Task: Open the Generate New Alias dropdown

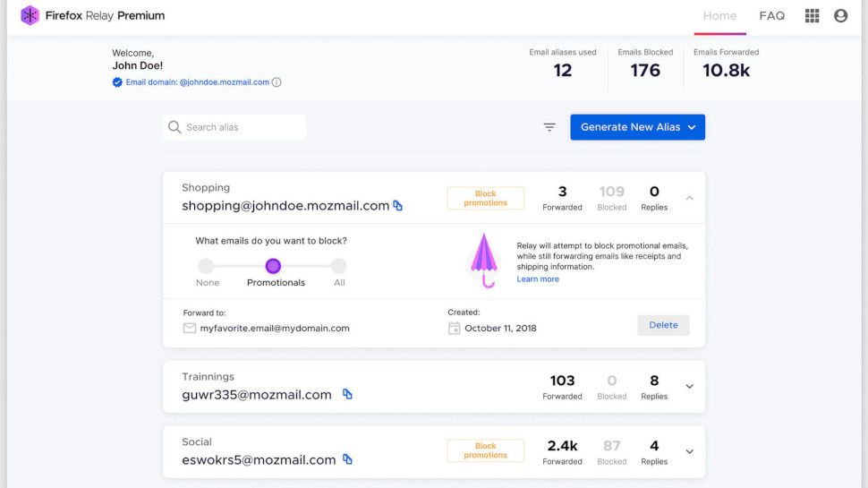Action: [637, 127]
